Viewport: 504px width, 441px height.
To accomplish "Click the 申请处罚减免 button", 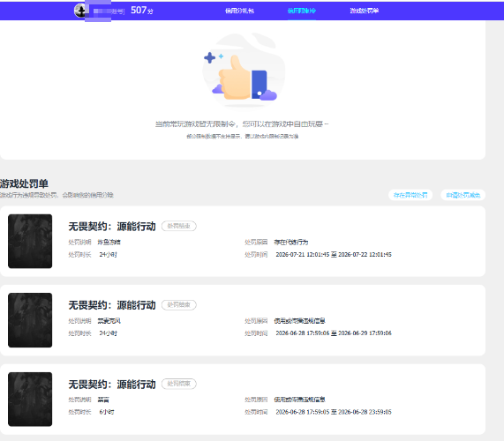I will 463,195.
